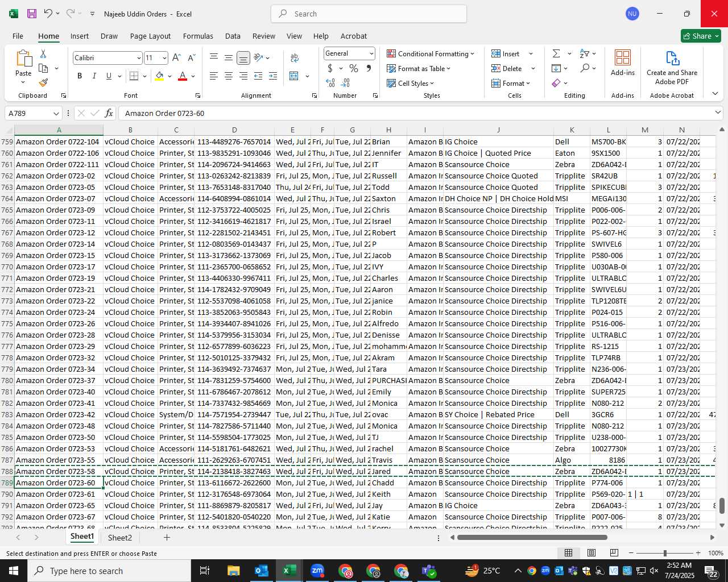The image size is (728, 582).
Task: Click the Format Painter brush icon
Action: 43,82
